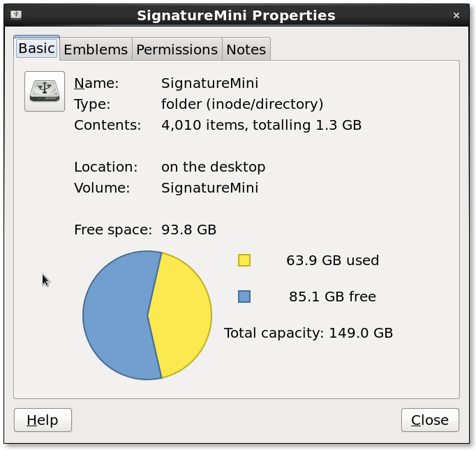Screen dimensions: 476x450
Task: Click the Name field value SignatureMini
Action: pyautogui.click(x=210, y=83)
